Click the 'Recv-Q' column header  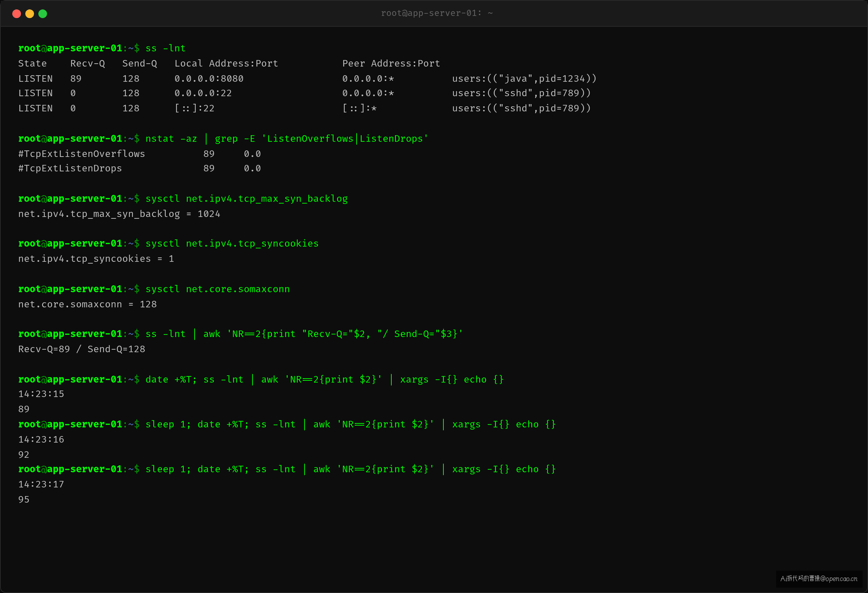coord(88,64)
